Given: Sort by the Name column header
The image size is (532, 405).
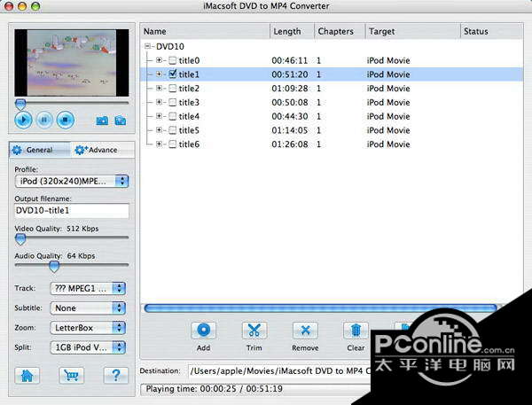Looking at the screenshot, I should [x=206, y=31].
